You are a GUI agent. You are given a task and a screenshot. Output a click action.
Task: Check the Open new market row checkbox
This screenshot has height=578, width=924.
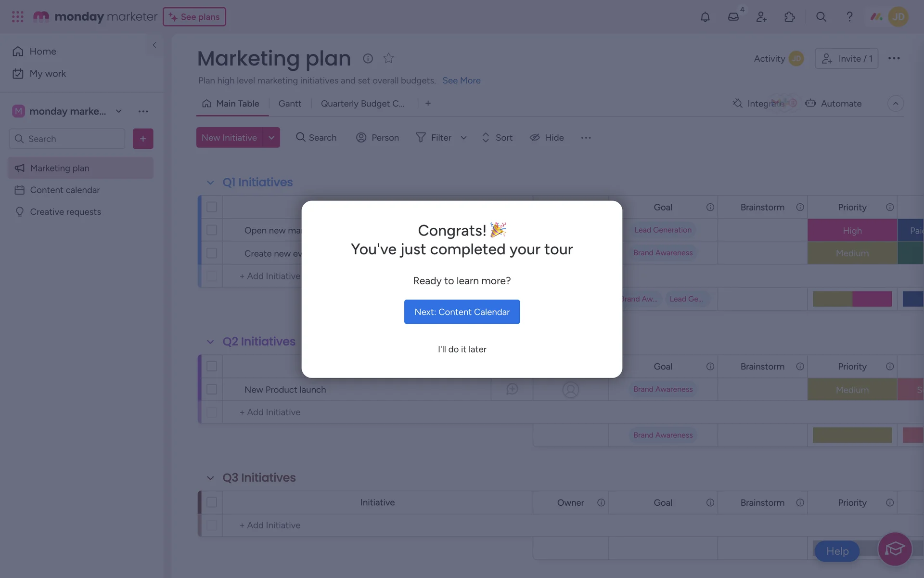point(212,230)
